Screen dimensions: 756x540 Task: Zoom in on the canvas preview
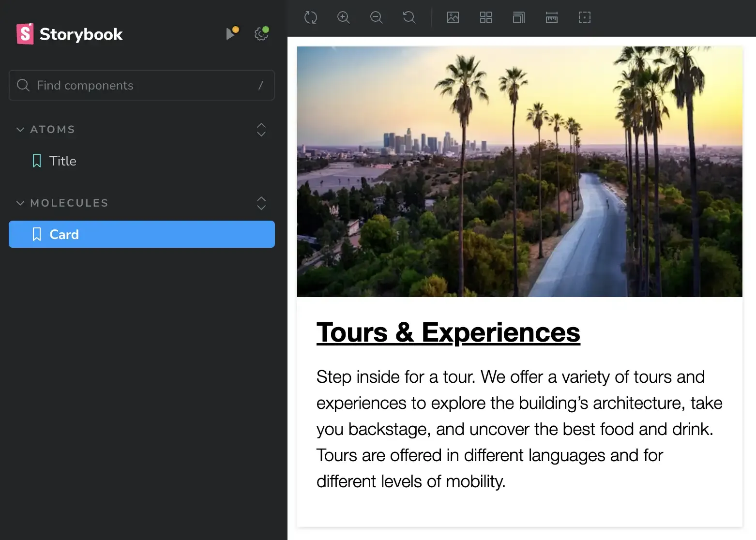343,18
